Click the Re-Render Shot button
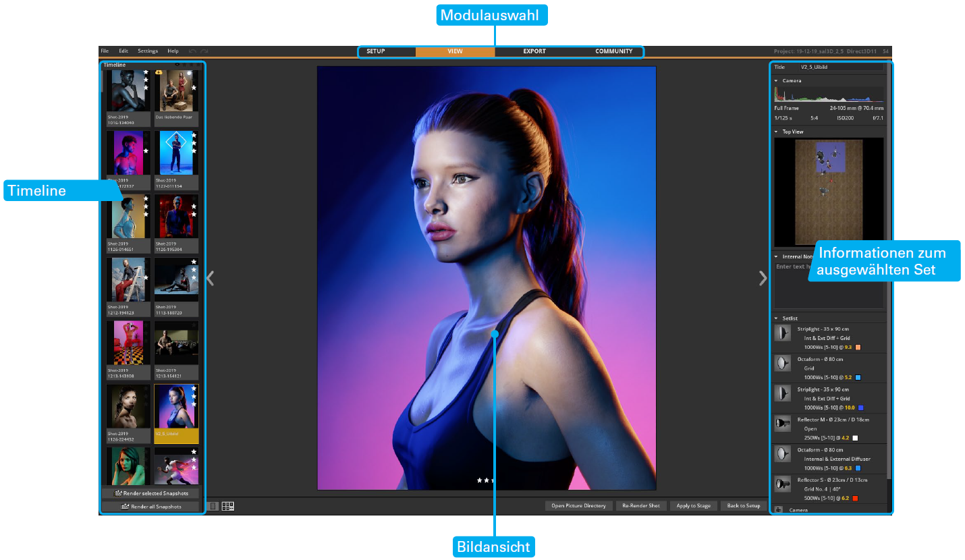Viewport: 965px width, 560px height. [640, 505]
